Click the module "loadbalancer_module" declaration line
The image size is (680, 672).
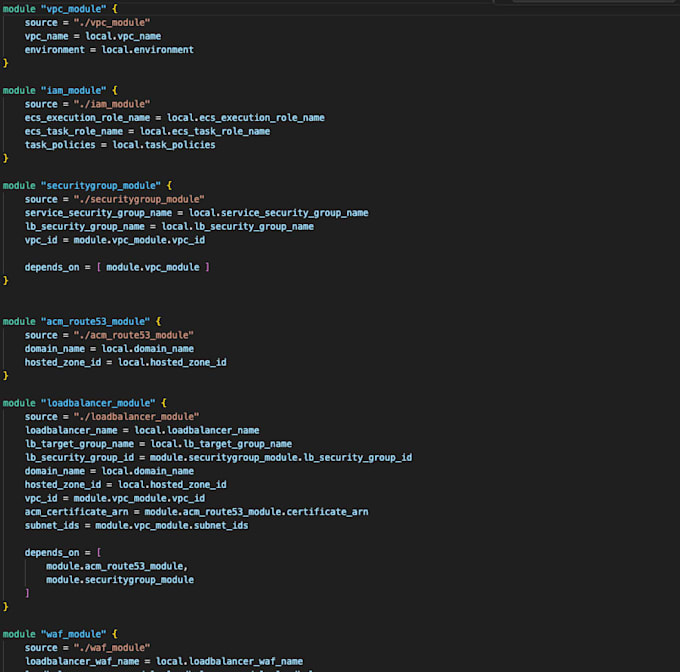(85, 403)
